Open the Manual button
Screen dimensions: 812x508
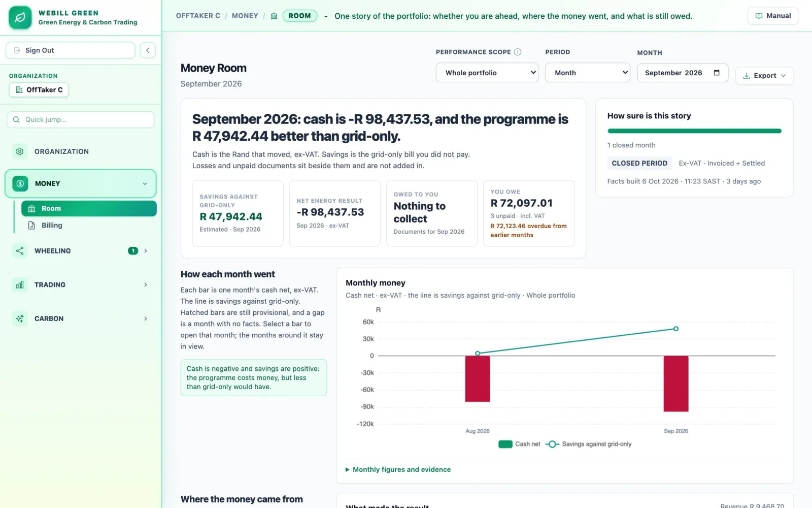click(773, 16)
